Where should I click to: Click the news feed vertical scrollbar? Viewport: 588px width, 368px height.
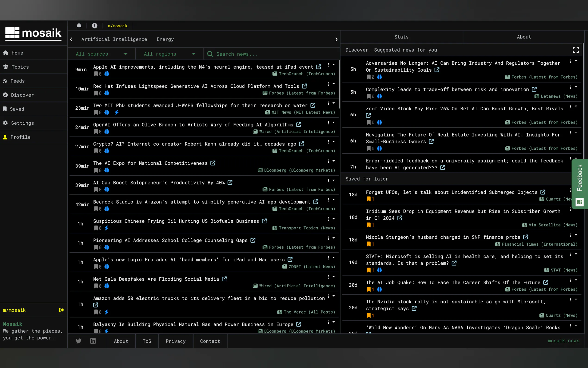tap(339, 84)
